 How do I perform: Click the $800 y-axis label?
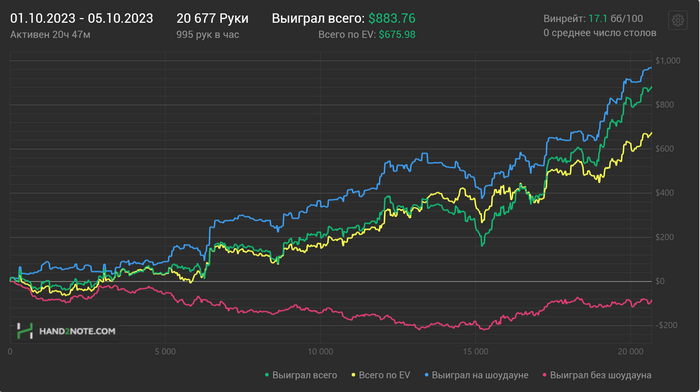(665, 105)
